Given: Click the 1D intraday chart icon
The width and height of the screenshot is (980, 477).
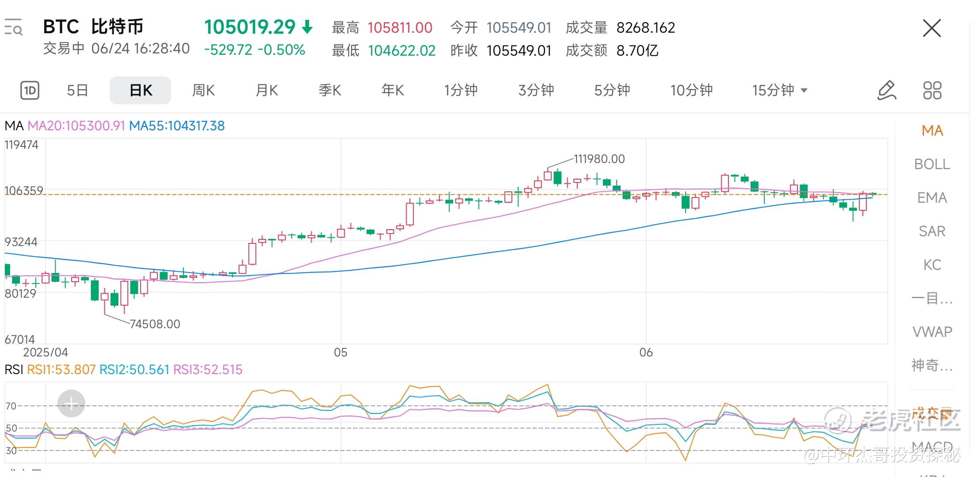Looking at the screenshot, I should 30,91.
